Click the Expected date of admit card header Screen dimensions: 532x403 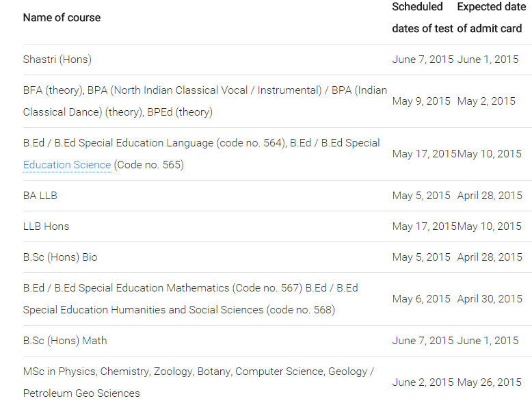(x=491, y=18)
